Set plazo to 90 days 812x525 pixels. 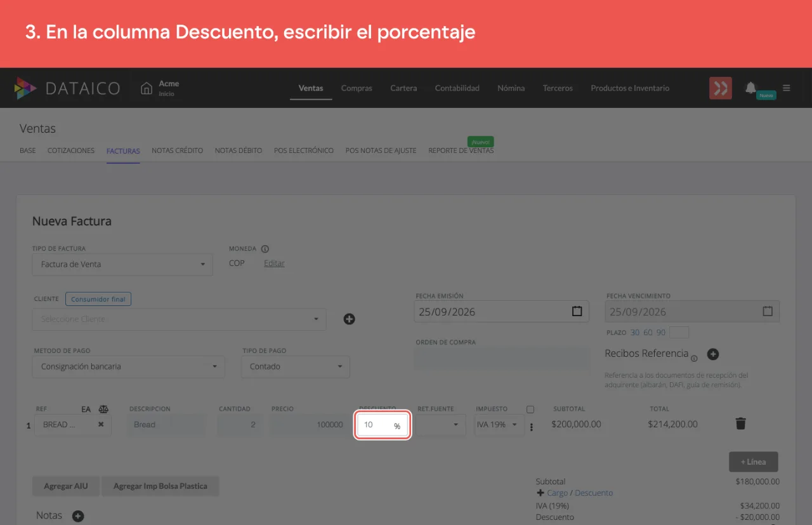[x=661, y=333]
